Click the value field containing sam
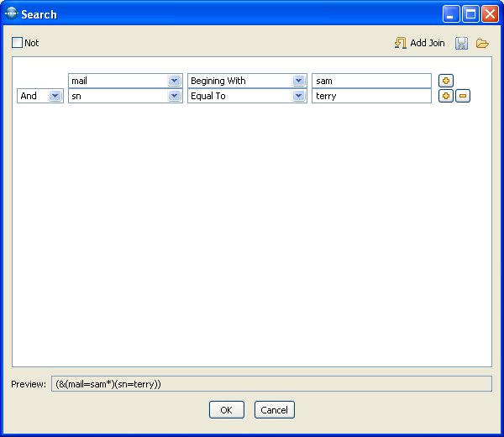504x437 pixels. pos(371,81)
